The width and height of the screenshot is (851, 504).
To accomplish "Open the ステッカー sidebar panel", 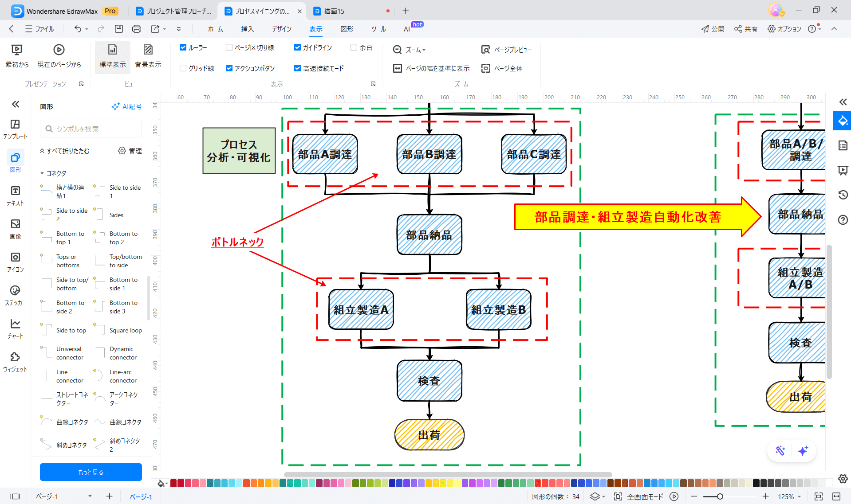I will point(16,295).
